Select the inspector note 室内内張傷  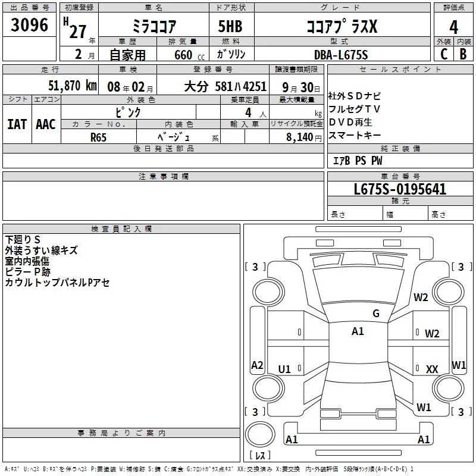27,261
